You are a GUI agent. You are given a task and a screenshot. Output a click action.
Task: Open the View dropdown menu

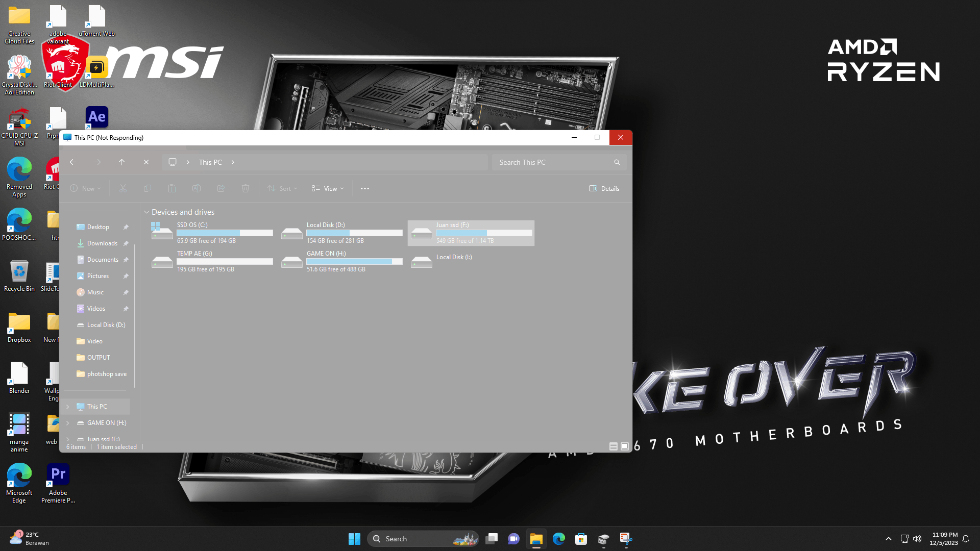pyautogui.click(x=328, y=189)
